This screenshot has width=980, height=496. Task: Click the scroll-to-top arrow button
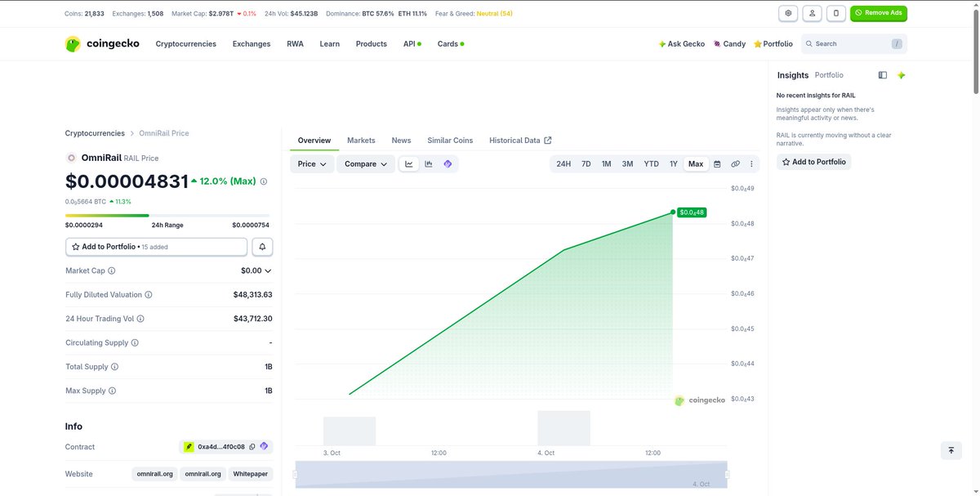[x=951, y=450]
